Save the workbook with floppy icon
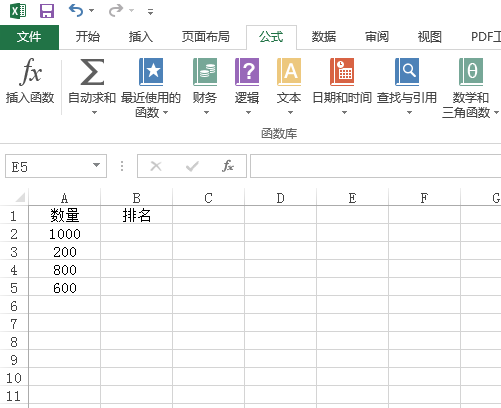Screen dimensions: 501x408 (x=47, y=11)
